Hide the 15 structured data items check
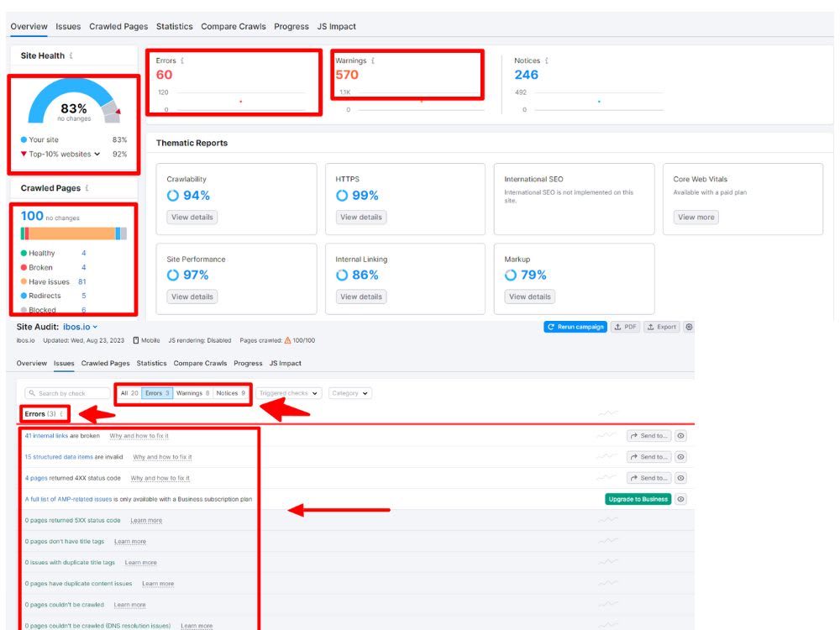This screenshot has width=840, height=630. [680, 457]
